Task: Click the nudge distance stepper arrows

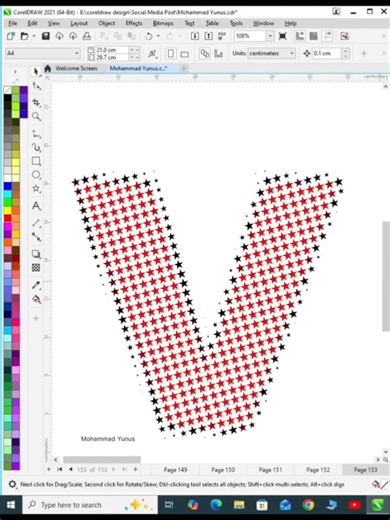Action: [346, 53]
